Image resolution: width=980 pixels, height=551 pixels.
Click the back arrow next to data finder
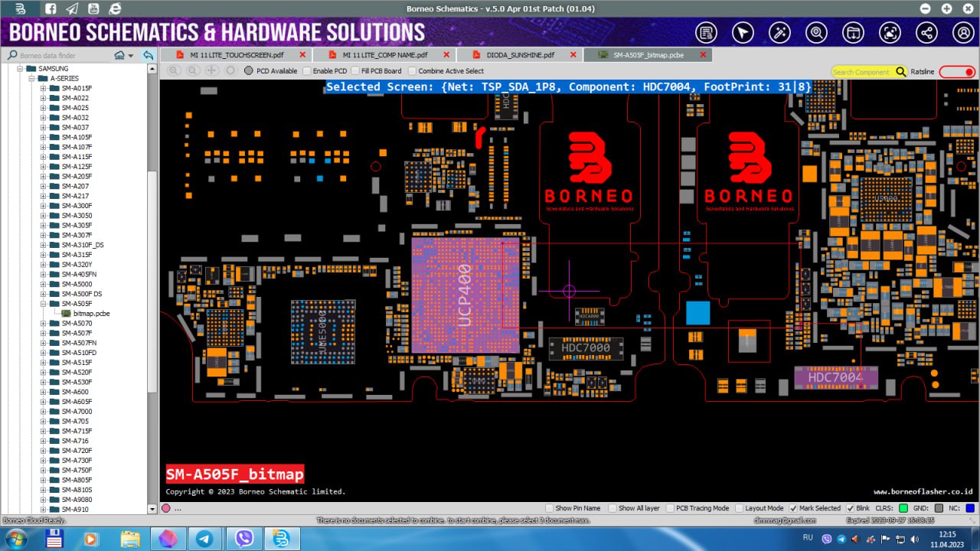click(149, 55)
